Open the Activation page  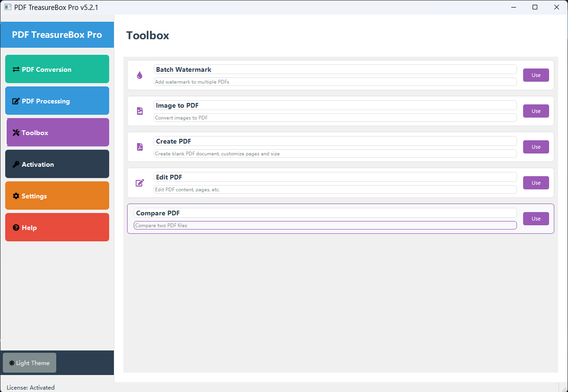(57, 164)
